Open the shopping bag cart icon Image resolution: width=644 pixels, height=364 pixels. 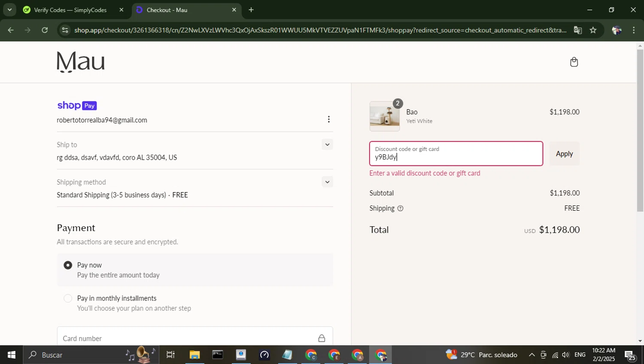click(x=574, y=62)
